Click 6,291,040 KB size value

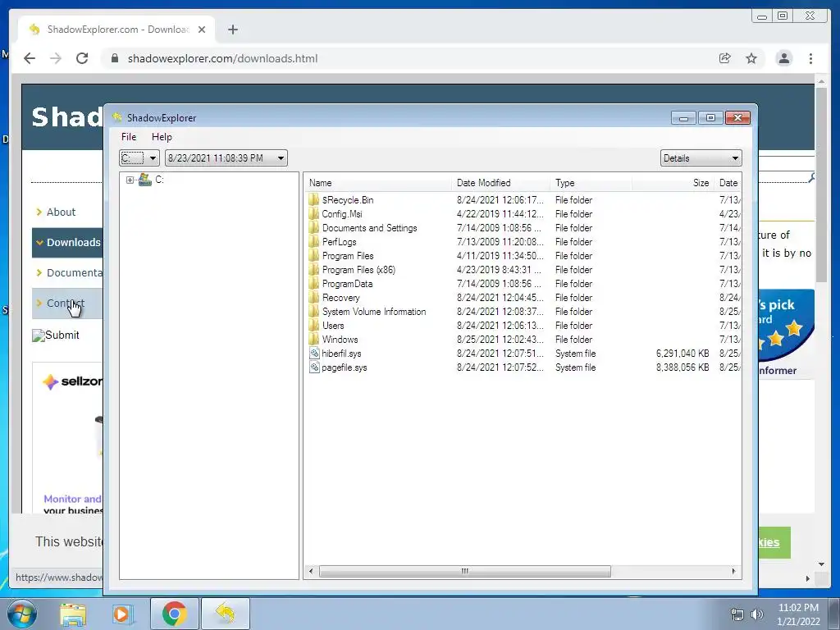click(682, 354)
